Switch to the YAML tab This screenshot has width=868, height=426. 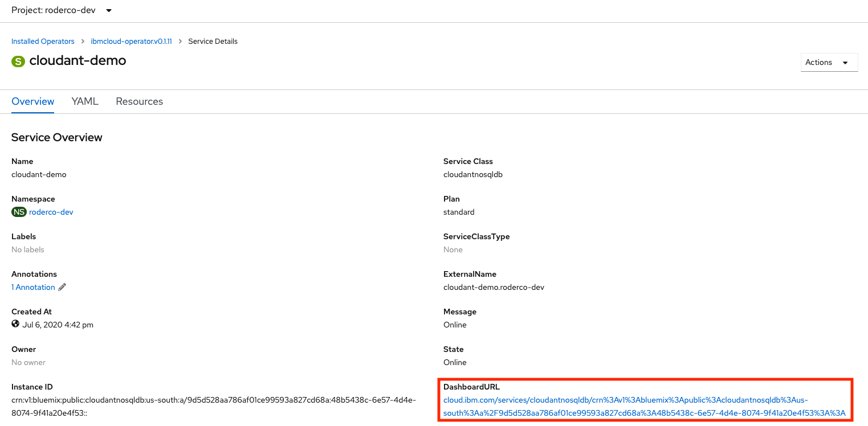[85, 101]
